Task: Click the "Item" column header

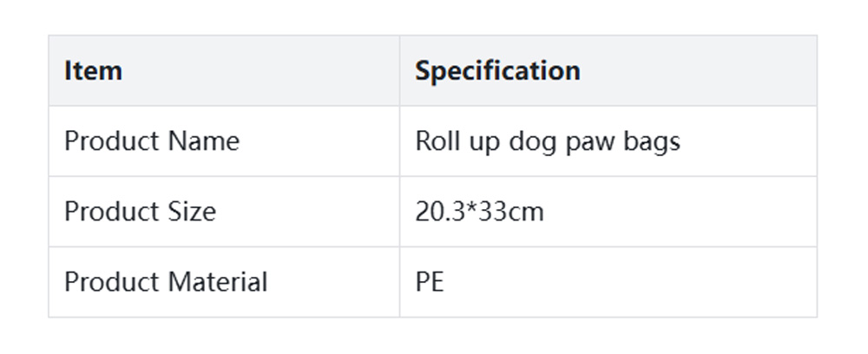Action: click(93, 70)
